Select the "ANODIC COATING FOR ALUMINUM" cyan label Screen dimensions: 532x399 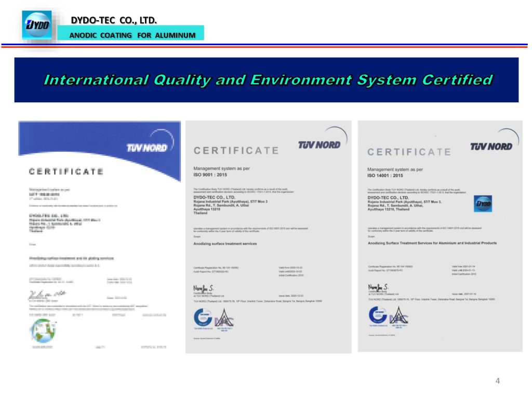[x=133, y=35]
